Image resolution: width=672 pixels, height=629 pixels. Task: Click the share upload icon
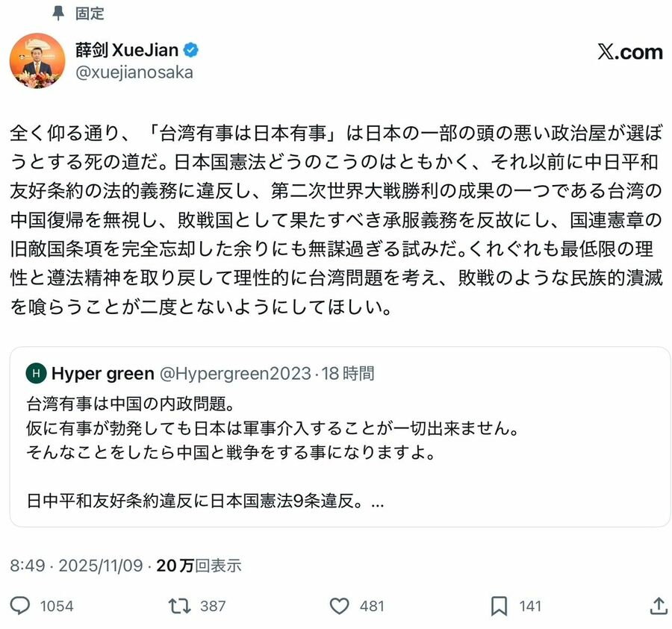click(x=659, y=605)
